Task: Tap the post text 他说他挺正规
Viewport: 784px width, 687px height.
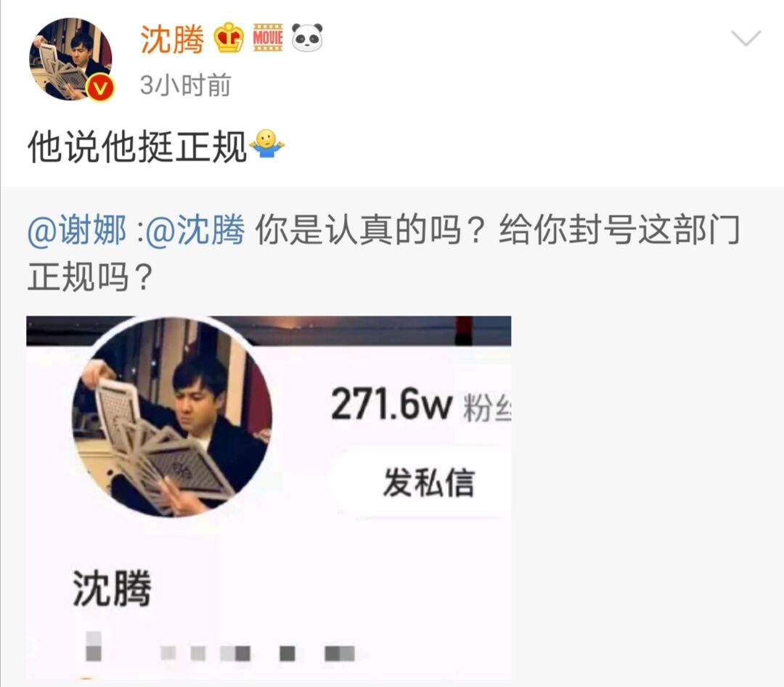Action: click(137, 147)
